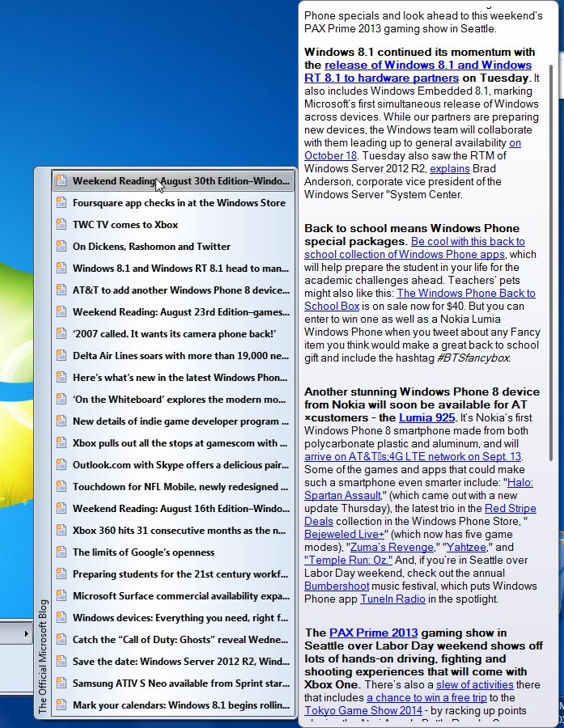Screen dimensions: 564x728
Task: Click the 'explains' link about Brad Anderson
Action: [450, 168]
